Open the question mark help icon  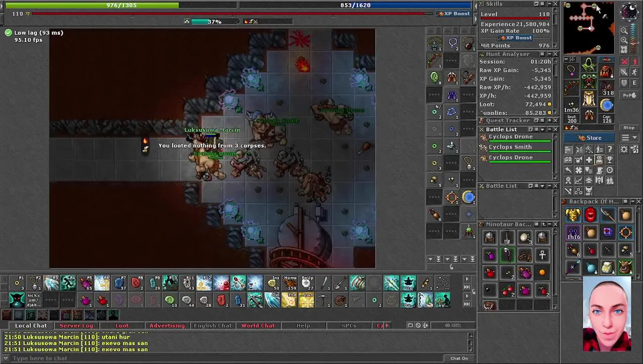pyautogui.click(x=610, y=149)
